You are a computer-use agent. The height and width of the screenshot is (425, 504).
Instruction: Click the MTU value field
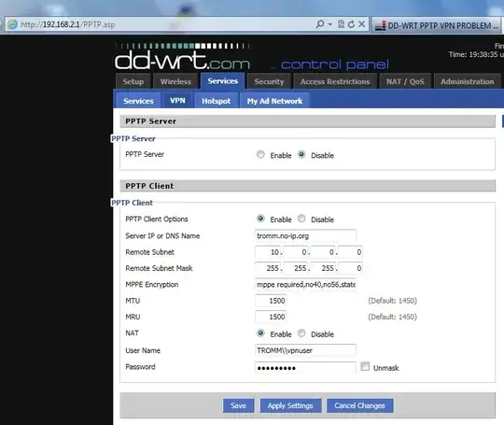pyautogui.click(x=271, y=301)
